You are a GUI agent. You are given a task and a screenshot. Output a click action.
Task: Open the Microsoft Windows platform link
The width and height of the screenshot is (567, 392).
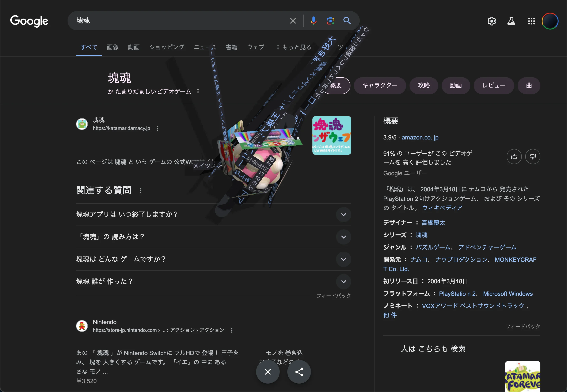coord(508,294)
